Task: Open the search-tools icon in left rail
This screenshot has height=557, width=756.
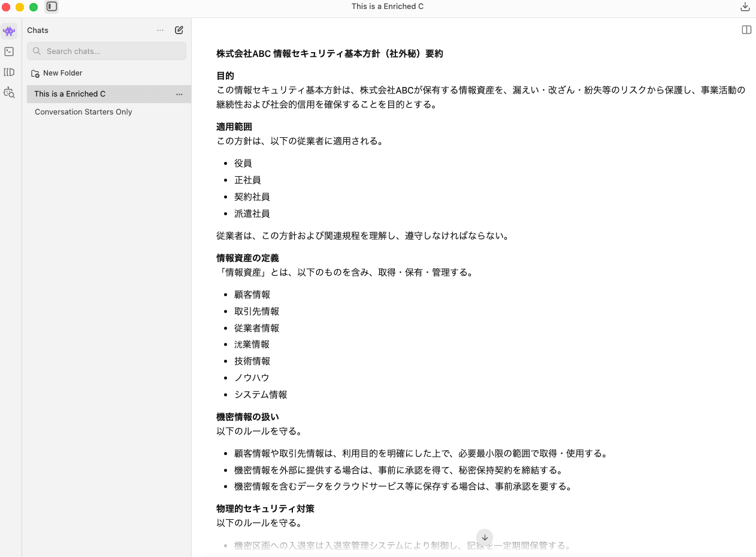Action: [x=9, y=92]
